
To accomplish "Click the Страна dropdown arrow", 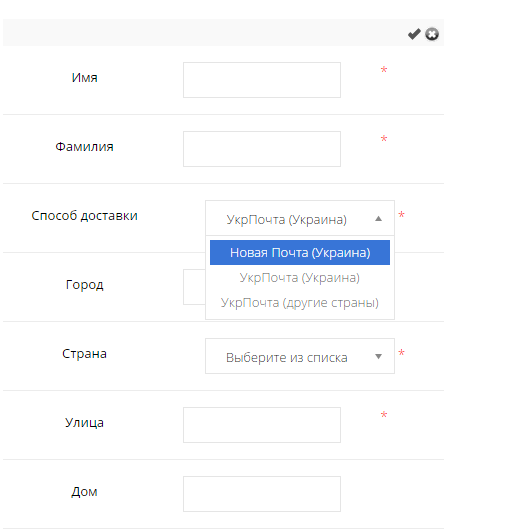I will (378, 357).
